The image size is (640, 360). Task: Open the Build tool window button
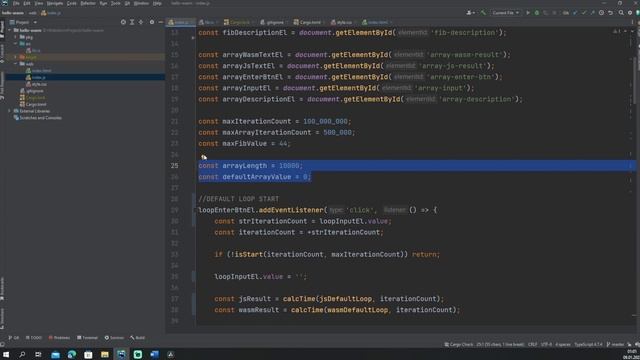[138, 338]
